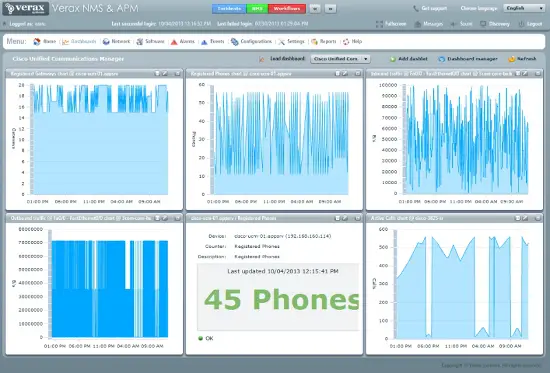Click the Get support phone link

(x=430, y=8)
